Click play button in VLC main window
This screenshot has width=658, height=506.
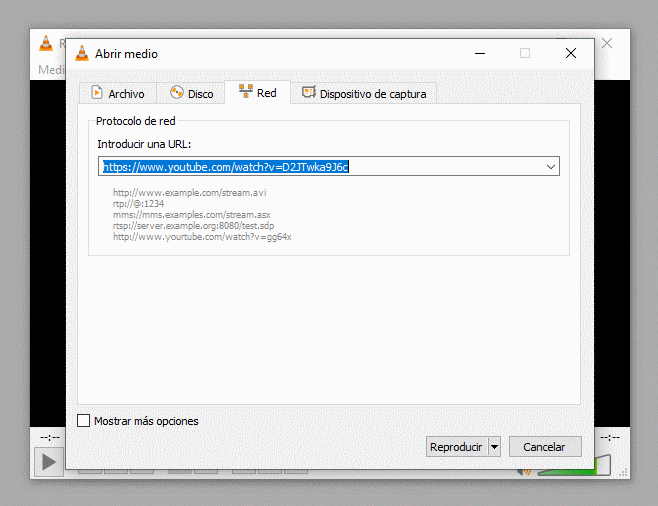pos(49,462)
